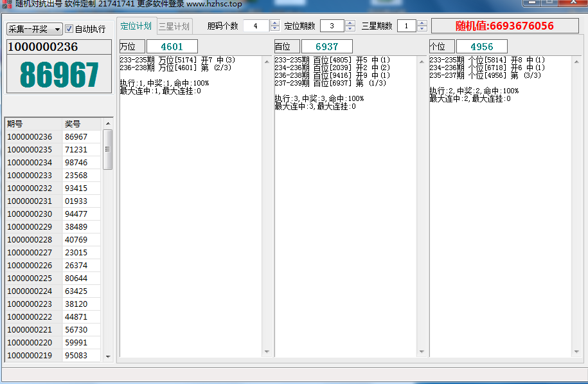Click the 胆码个数 value field
Screen dimensions: 588x384
click(x=256, y=26)
